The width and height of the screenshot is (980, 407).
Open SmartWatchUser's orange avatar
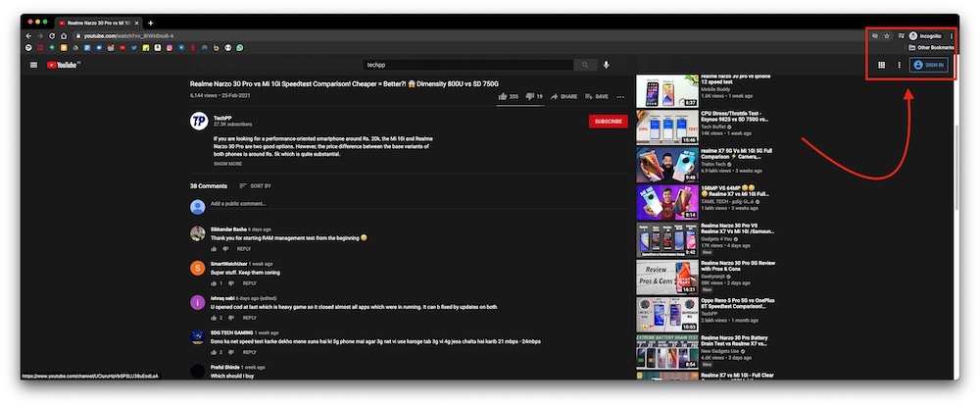(198, 268)
